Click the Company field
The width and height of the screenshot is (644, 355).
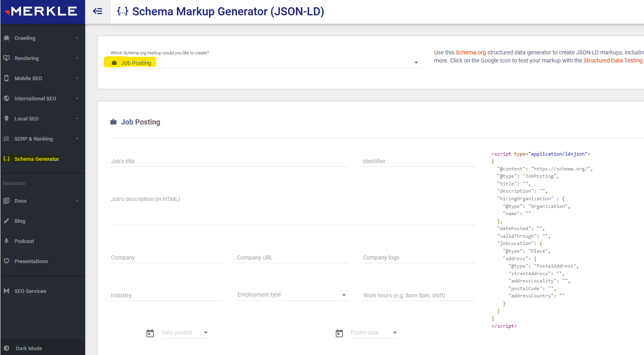[167, 257]
